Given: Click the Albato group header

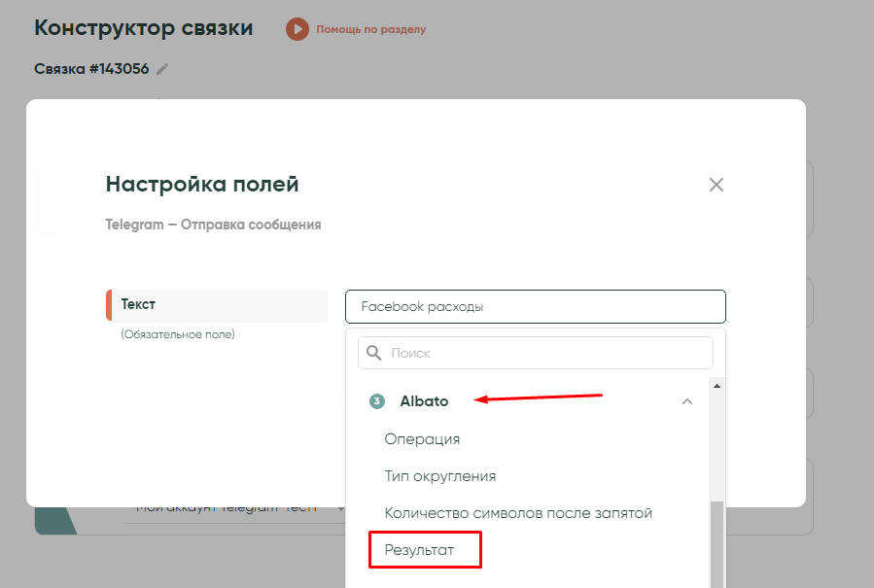Looking at the screenshot, I should click(x=425, y=401).
